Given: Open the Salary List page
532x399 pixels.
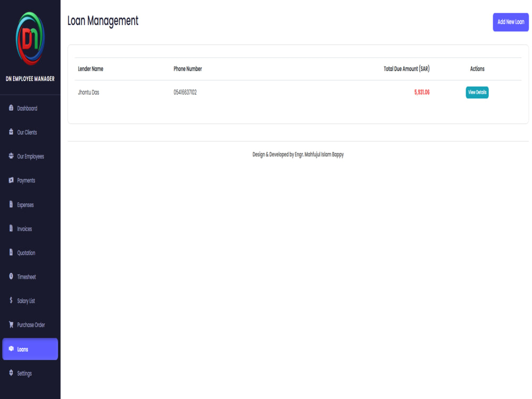Looking at the screenshot, I should [30, 301].
